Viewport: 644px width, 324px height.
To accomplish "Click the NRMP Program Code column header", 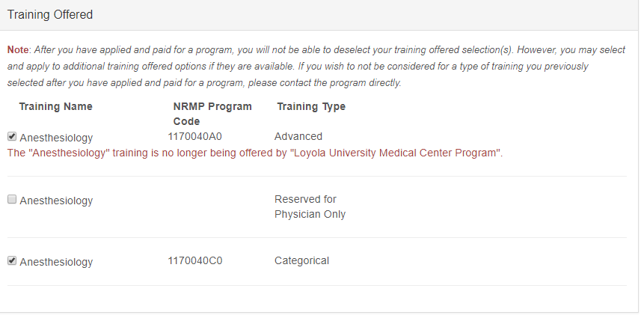I will click(x=212, y=114).
